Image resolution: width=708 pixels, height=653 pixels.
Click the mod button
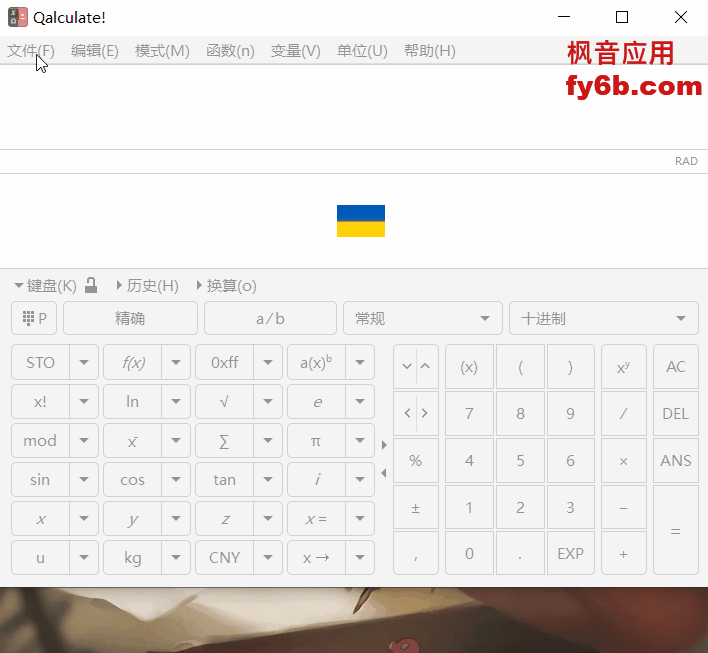pyautogui.click(x=40, y=440)
